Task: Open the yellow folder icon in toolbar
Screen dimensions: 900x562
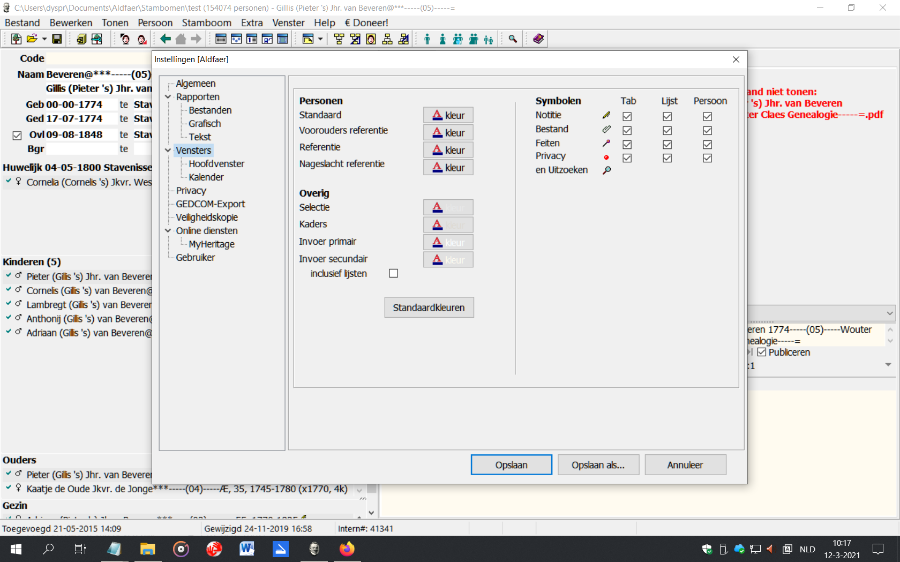Action: click(x=31, y=39)
